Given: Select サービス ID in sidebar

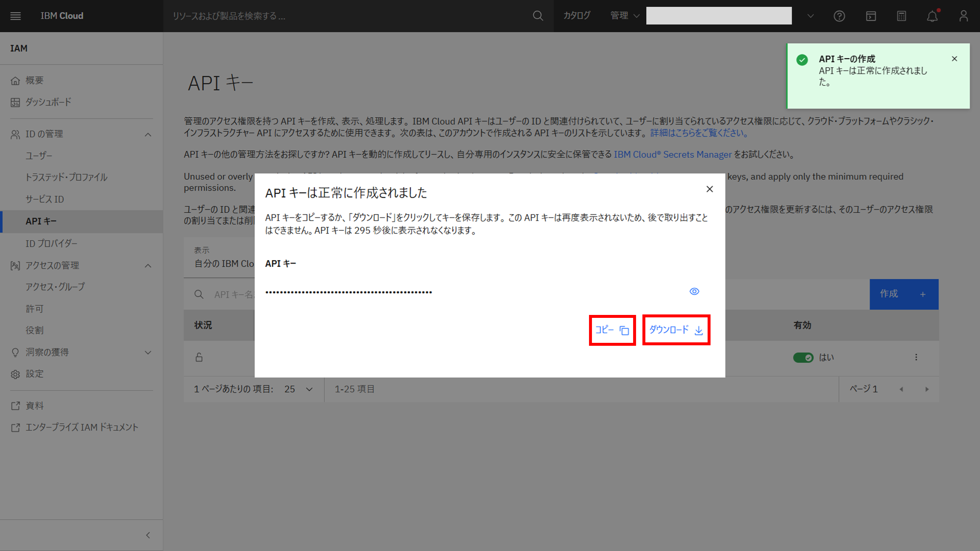Looking at the screenshot, I should click(45, 199).
